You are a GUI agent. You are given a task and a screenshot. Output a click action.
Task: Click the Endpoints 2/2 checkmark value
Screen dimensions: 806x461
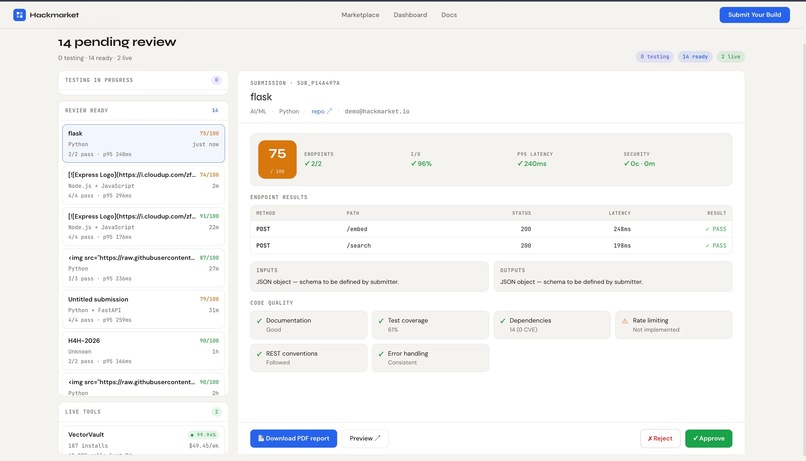point(313,163)
